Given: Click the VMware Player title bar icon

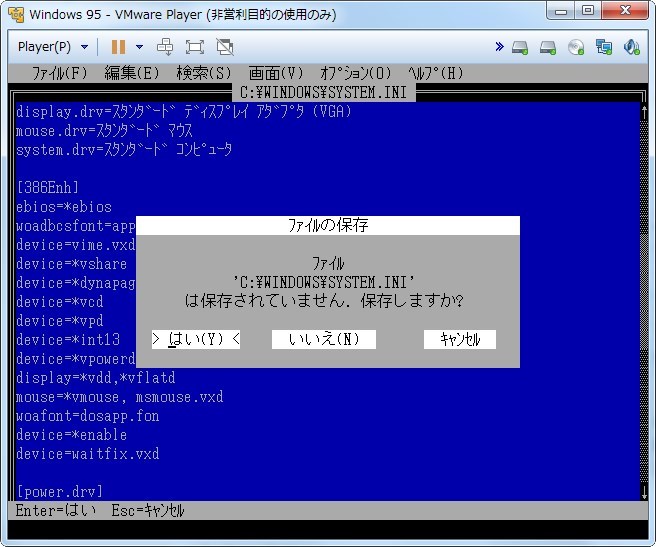Looking at the screenshot, I should pos(16,15).
